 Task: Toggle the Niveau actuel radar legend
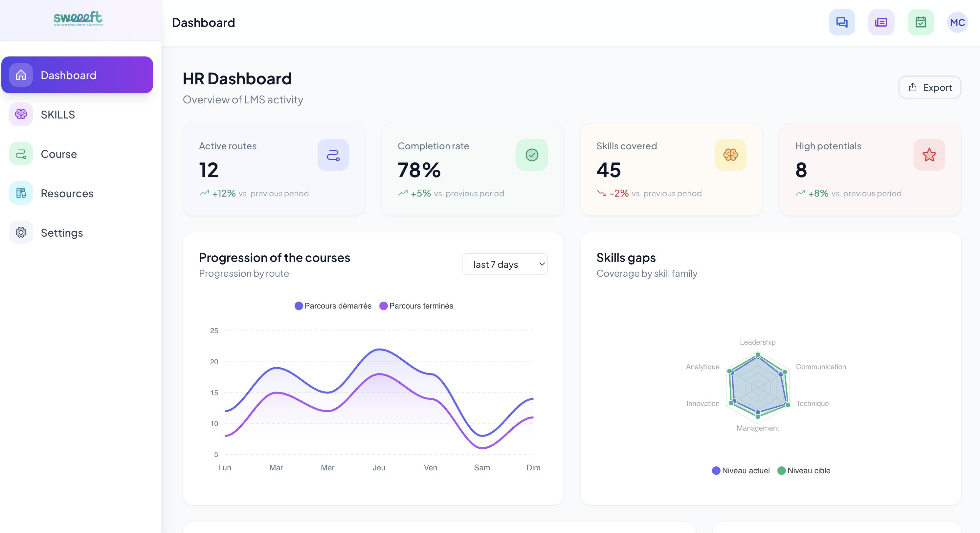coord(740,471)
